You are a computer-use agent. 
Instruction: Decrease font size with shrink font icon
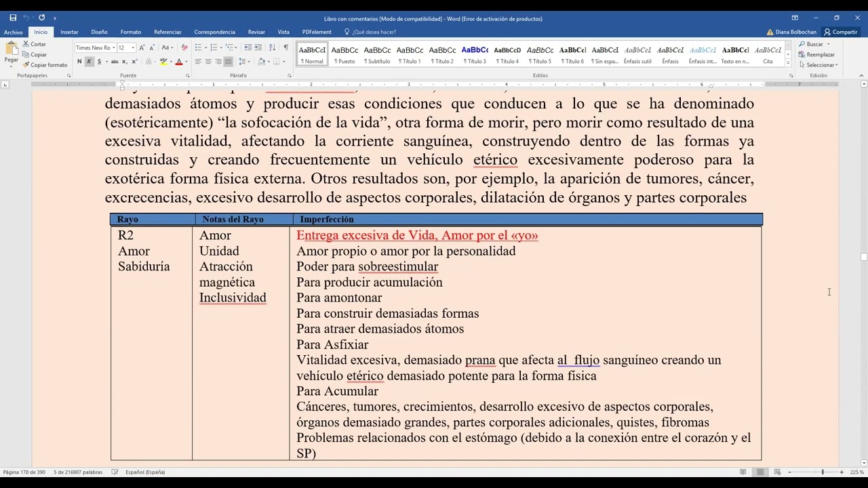coord(152,47)
